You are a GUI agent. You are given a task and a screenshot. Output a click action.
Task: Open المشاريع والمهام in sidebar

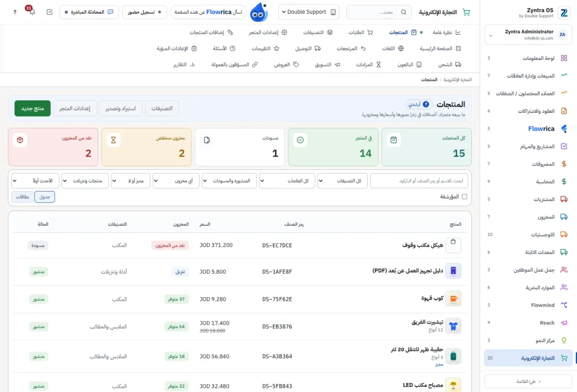[528, 146]
